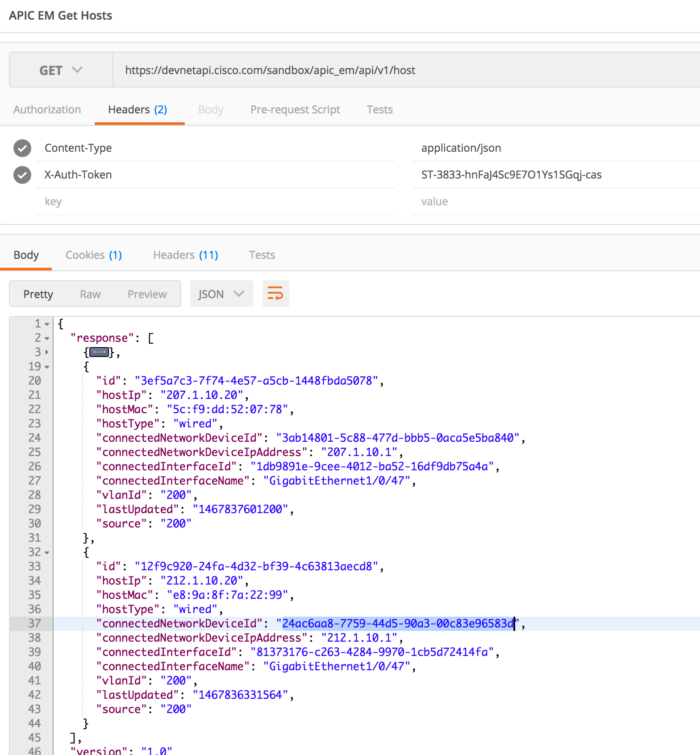Switch to the Authorization tab
This screenshot has width=700, height=755.
pyautogui.click(x=47, y=109)
